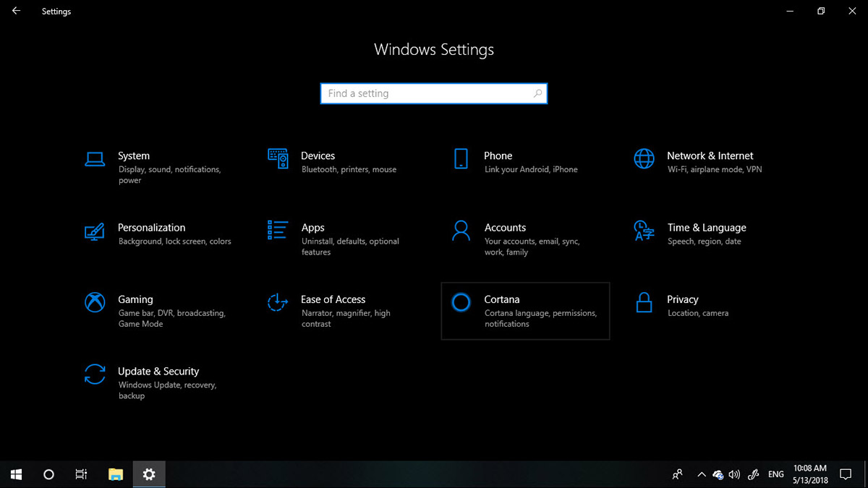The height and width of the screenshot is (488, 868).
Task: Open the Gaming Xbox logo icon
Action: (95, 302)
